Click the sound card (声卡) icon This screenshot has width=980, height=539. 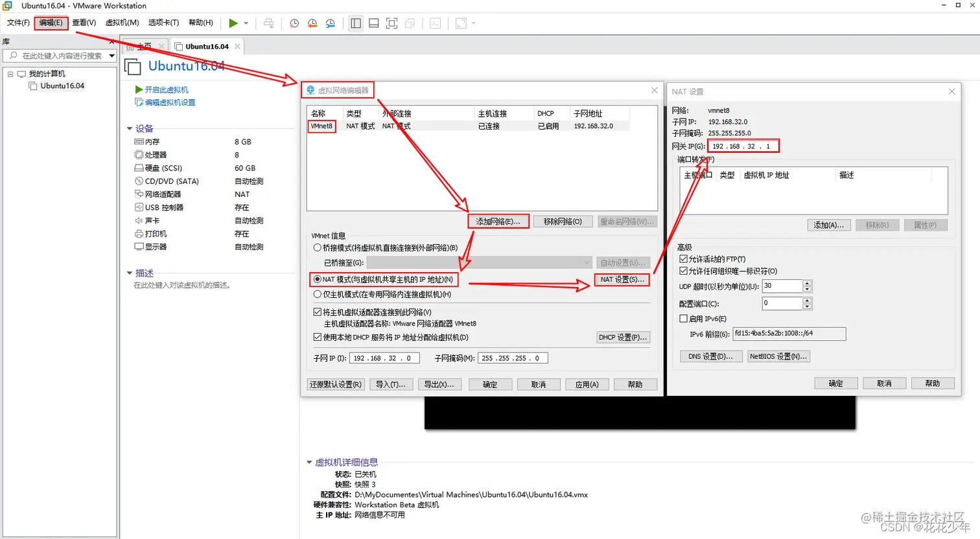coord(139,221)
